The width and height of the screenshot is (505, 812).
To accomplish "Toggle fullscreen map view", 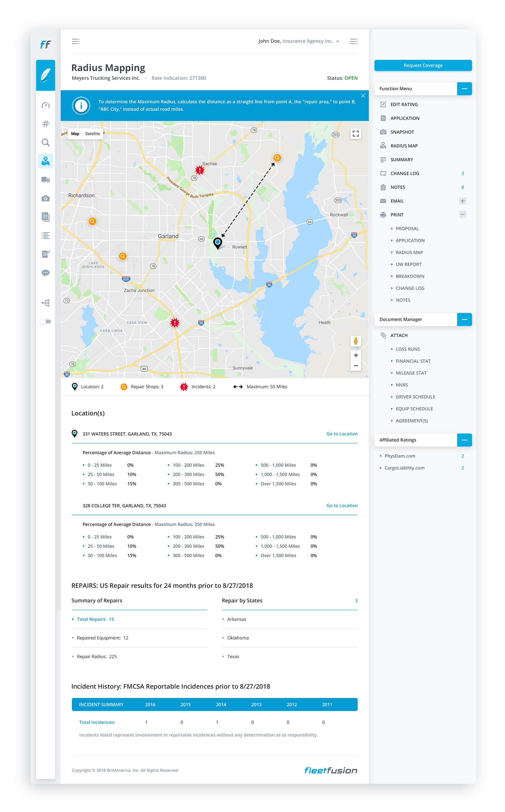I will [x=356, y=134].
